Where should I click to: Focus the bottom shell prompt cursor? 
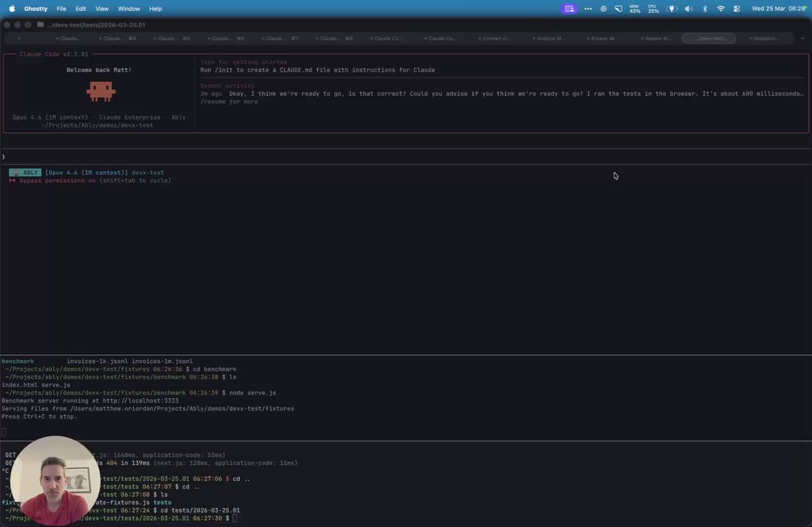[234, 518]
